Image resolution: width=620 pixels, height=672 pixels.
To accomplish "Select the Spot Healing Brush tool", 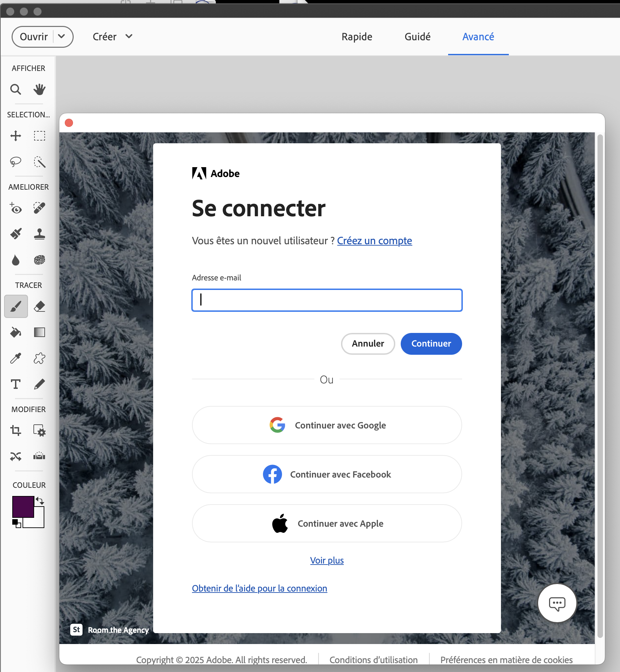I will pos(40,208).
